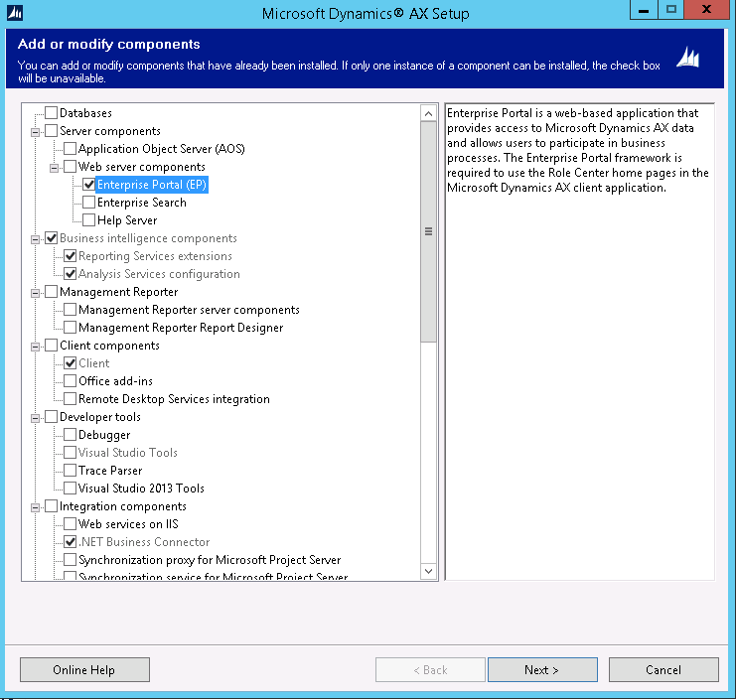Select the Enterprise Search label
736x700 pixels.
tap(142, 203)
